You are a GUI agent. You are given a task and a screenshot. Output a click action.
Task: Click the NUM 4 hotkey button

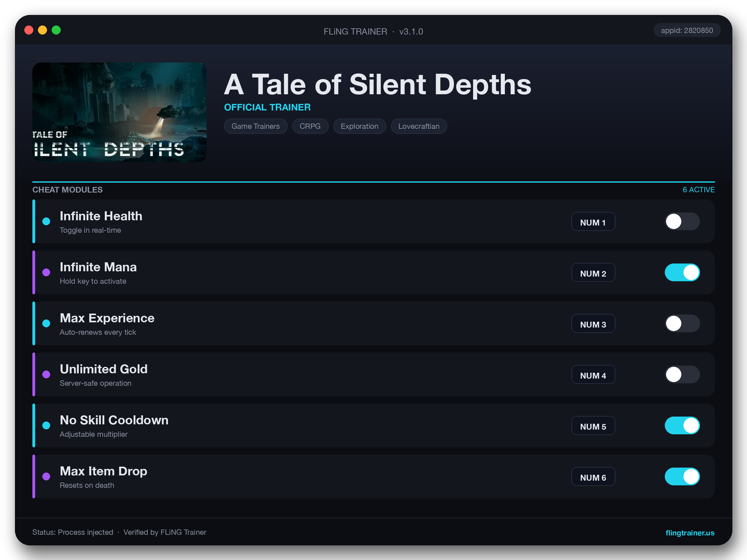(x=593, y=374)
